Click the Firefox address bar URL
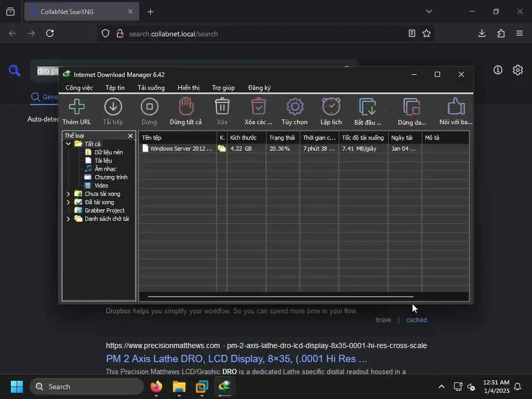The height and width of the screenshot is (399, 532). click(174, 34)
